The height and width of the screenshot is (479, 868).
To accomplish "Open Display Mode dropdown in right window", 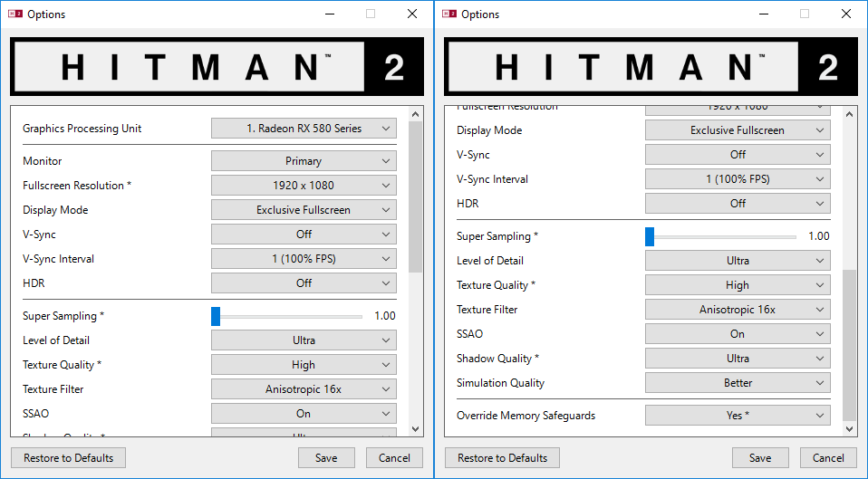I will (x=738, y=130).
